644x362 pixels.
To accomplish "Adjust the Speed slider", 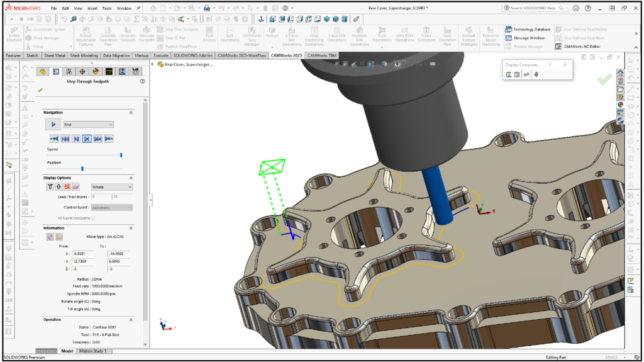I will [x=121, y=155].
